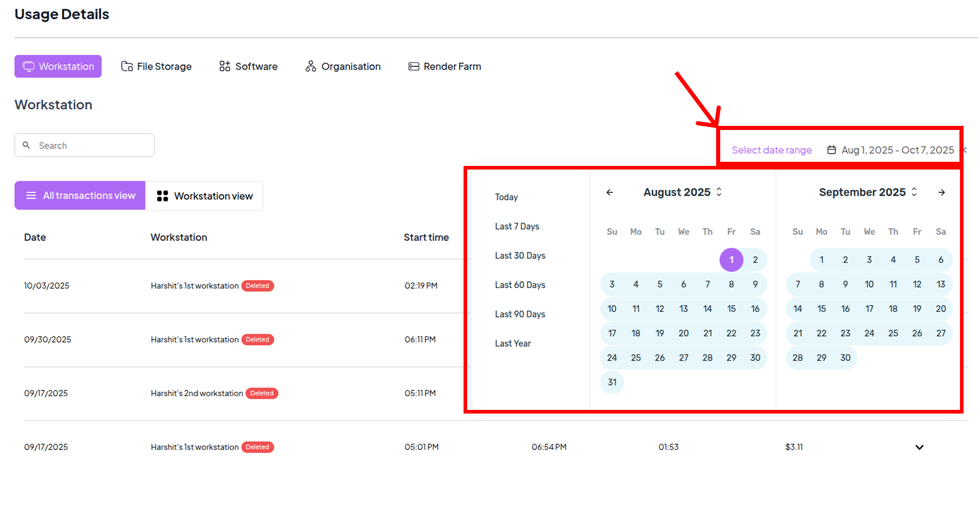Image resolution: width=980 pixels, height=506 pixels.
Task: Open the Render Farm tab
Action: tap(445, 66)
